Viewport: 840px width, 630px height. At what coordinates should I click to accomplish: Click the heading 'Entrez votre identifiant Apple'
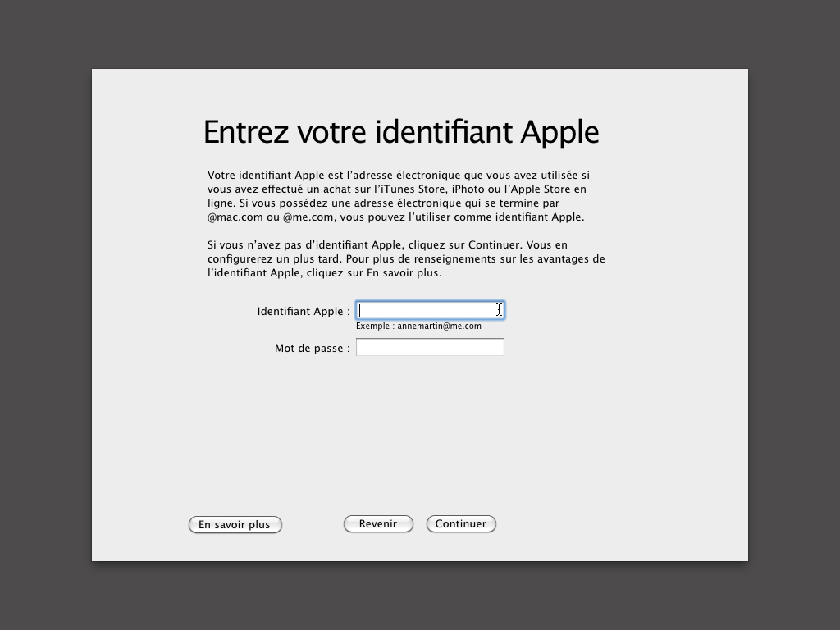[400, 132]
